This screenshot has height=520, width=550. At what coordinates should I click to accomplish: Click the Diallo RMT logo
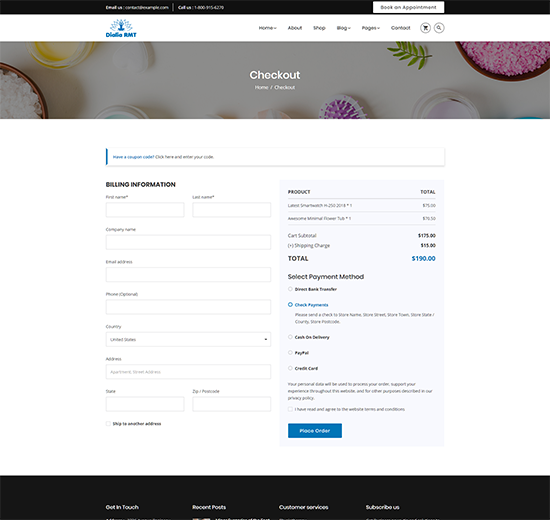click(121, 28)
